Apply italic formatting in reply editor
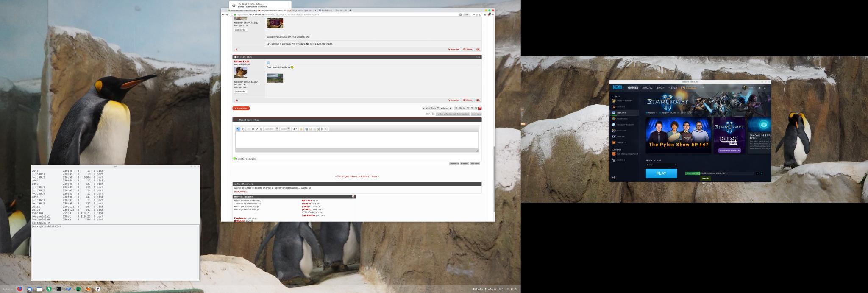The height and width of the screenshot is (293, 868). pyautogui.click(x=257, y=129)
